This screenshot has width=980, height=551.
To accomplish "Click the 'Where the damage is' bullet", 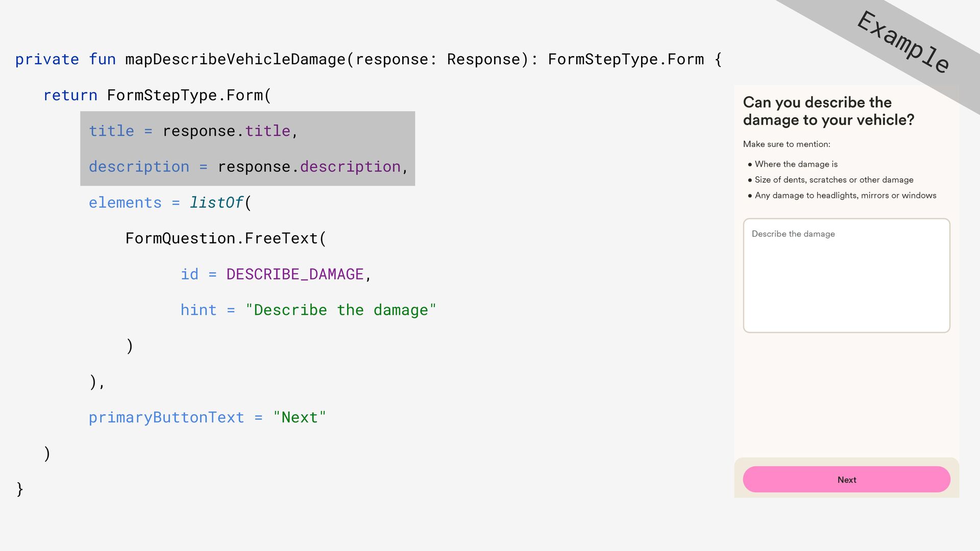I will coord(796,164).
